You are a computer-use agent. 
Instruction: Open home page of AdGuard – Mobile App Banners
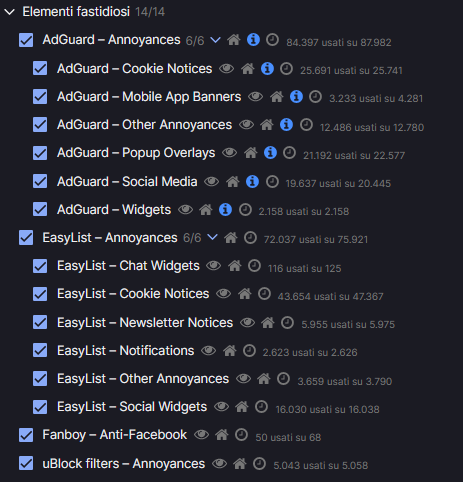point(277,97)
